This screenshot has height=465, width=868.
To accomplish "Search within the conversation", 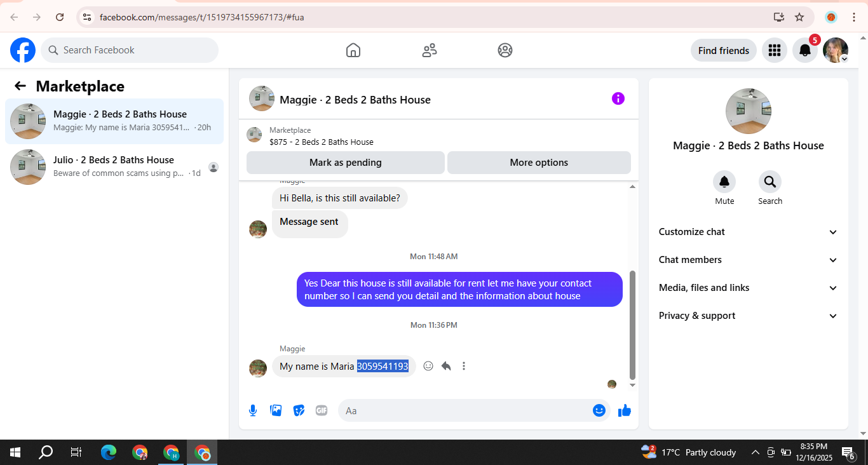I will [770, 182].
